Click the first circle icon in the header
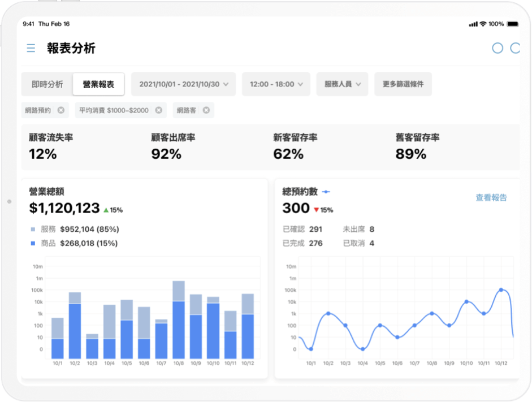This screenshot has height=402, width=532. coord(497,49)
